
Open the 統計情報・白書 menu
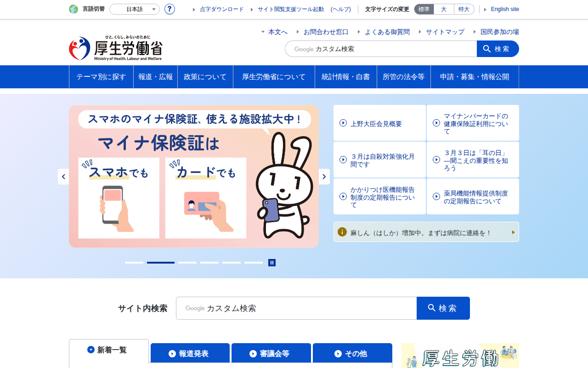pos(346,77)
